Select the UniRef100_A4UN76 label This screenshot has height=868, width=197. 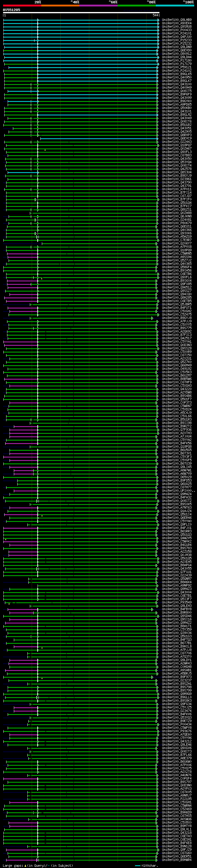tap(177, 775)
